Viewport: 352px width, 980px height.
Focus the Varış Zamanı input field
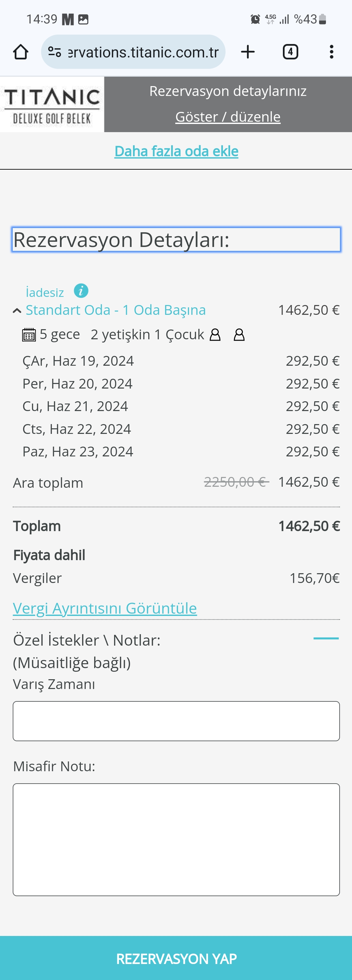[x=176, y=721]
